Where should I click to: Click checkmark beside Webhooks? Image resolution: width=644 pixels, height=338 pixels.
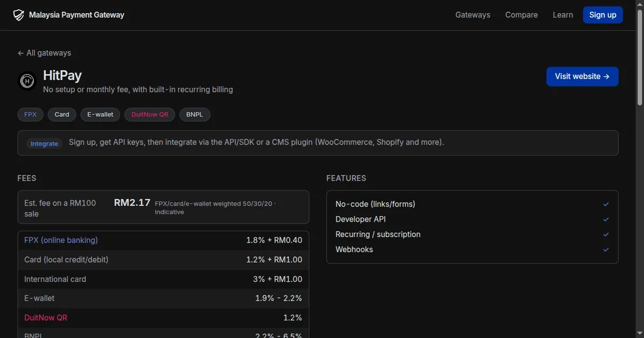606,249
